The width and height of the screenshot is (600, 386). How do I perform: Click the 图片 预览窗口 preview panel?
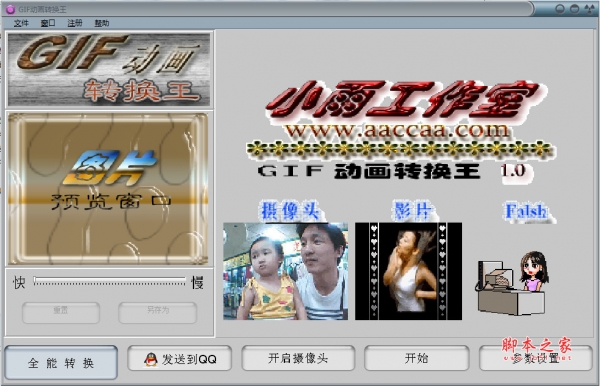108,189
